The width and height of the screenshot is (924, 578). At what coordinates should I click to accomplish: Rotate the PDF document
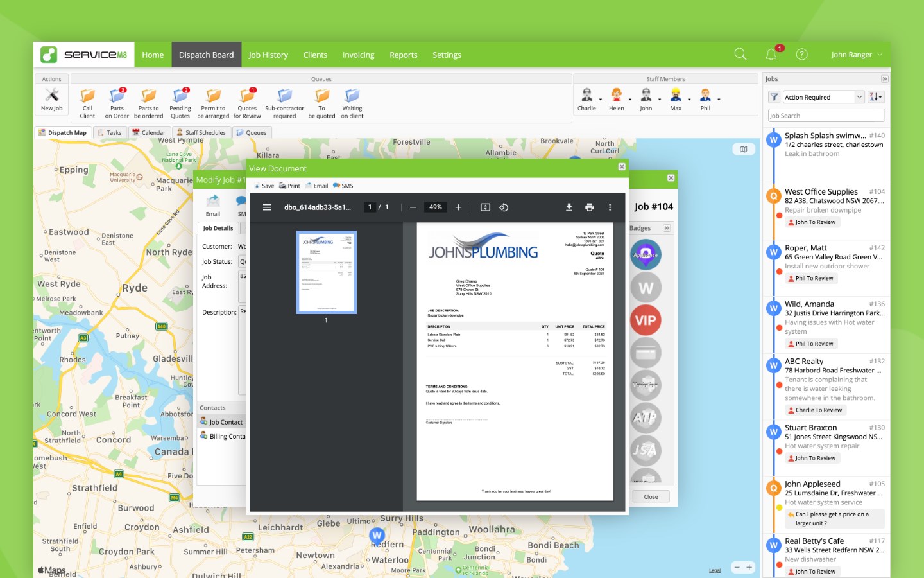tap(504, 207)
